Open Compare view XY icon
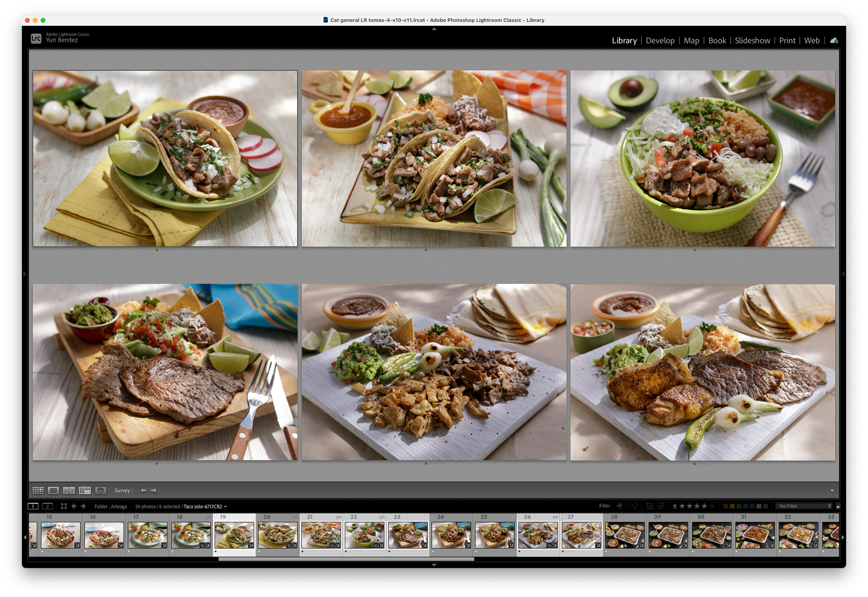 (69, 490)
